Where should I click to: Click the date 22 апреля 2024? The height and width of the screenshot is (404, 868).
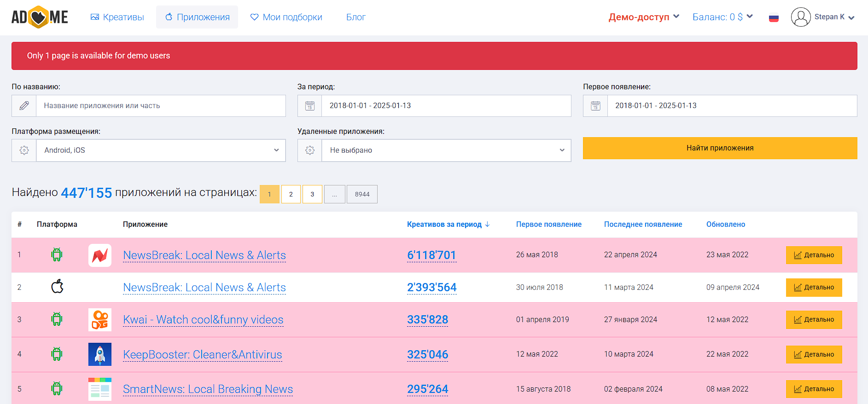pos(630,255)
